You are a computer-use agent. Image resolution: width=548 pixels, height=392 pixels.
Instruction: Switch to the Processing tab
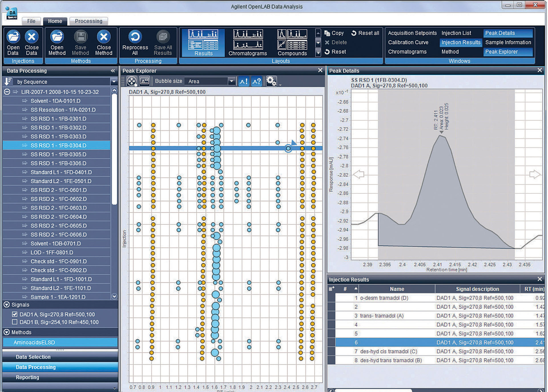coord(88,21)
